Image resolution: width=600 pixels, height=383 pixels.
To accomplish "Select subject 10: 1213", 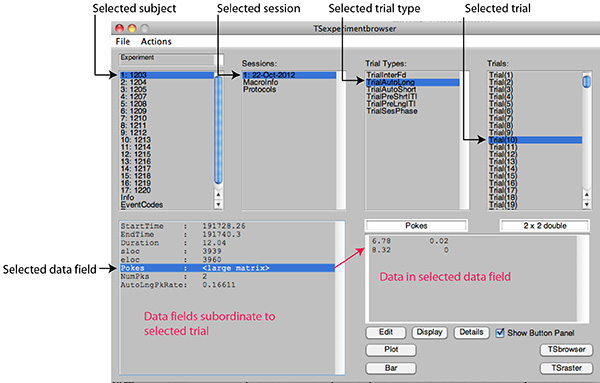I will click(167, 140).
